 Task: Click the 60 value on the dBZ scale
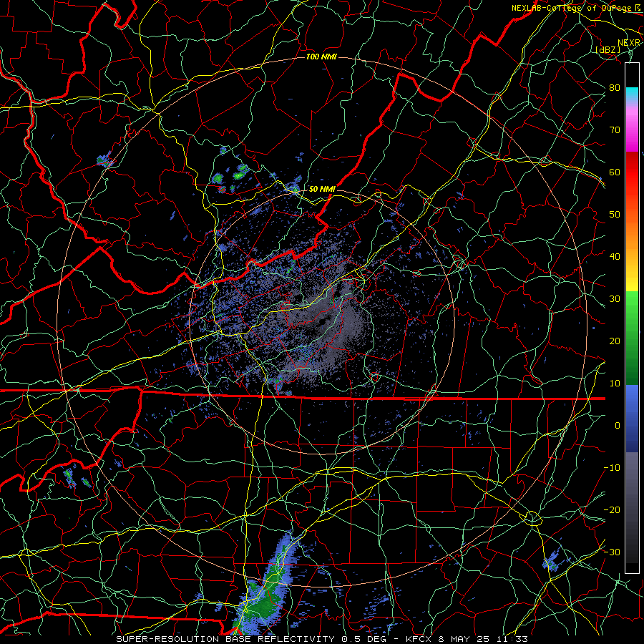click(x=615, y=172)
